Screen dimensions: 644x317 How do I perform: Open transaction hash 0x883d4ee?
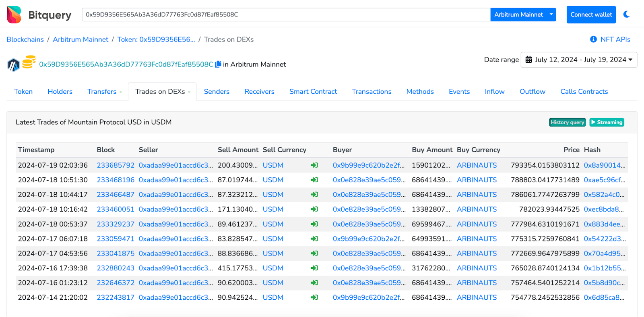(x=605, y=224)
